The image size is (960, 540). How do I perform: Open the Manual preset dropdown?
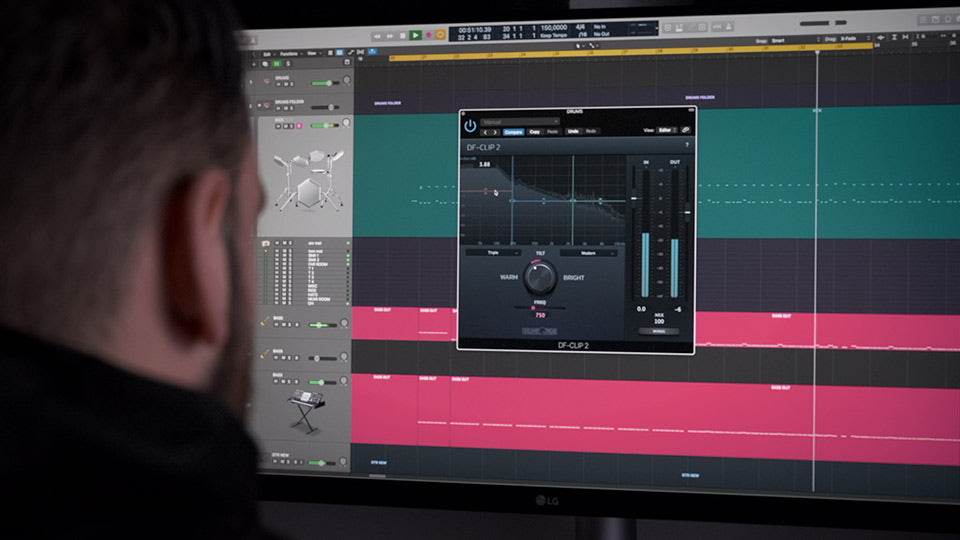(520, 122)
